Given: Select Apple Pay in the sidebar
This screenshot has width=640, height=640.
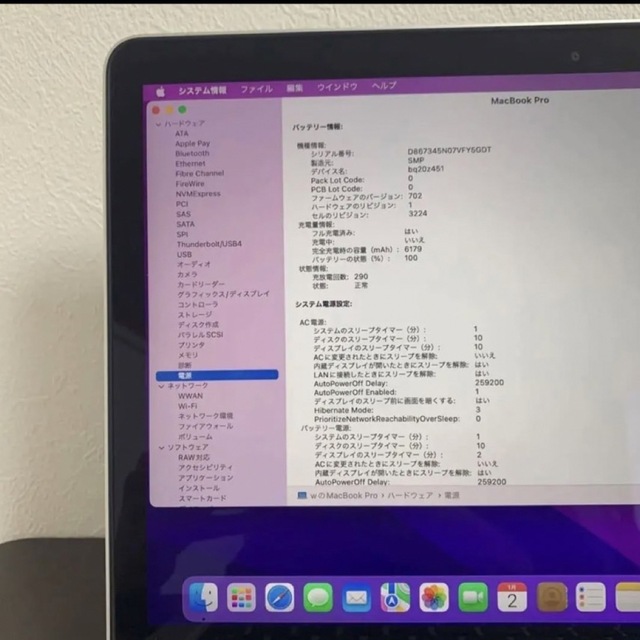Looking at the screenshot, I should (193, 144).
